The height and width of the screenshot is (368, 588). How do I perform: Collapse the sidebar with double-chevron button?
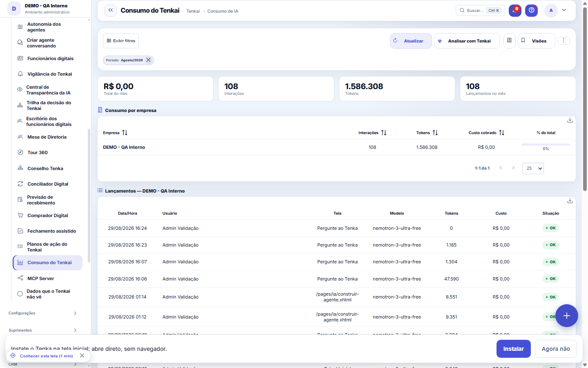click(110, 10)
